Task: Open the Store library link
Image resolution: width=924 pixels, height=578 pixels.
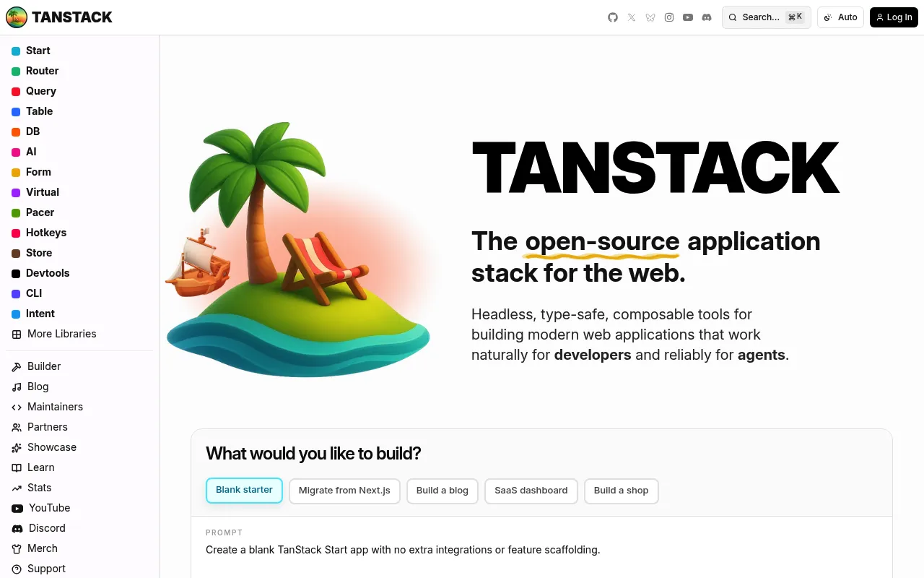Action: (79, 253)
